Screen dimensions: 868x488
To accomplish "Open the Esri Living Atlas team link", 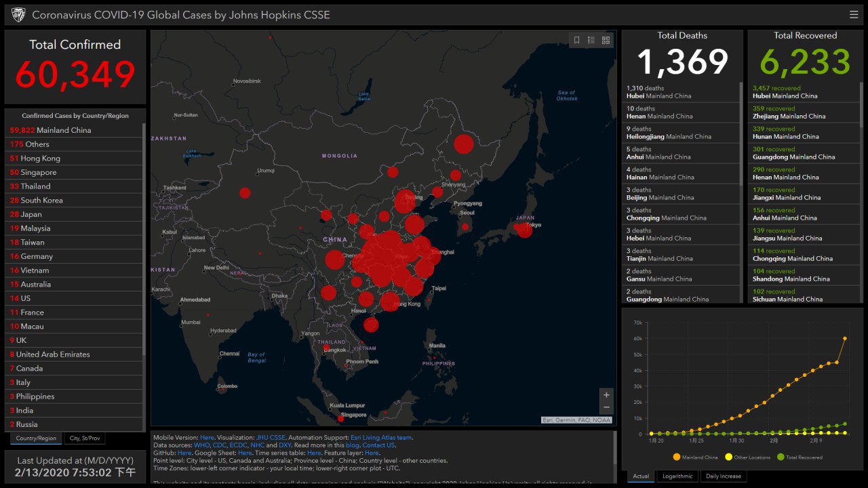I will point(381,438).
